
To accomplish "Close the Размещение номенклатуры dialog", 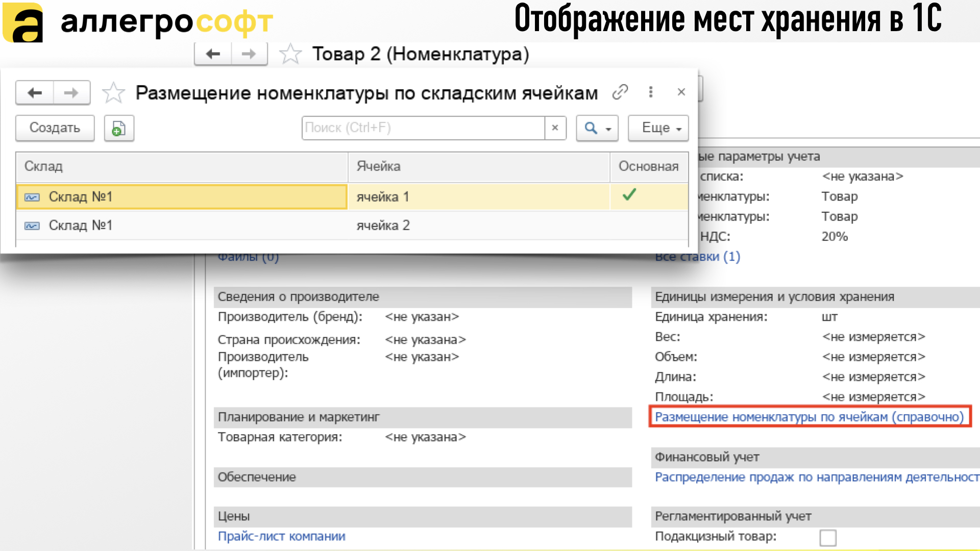I will (x=681, y=92).
